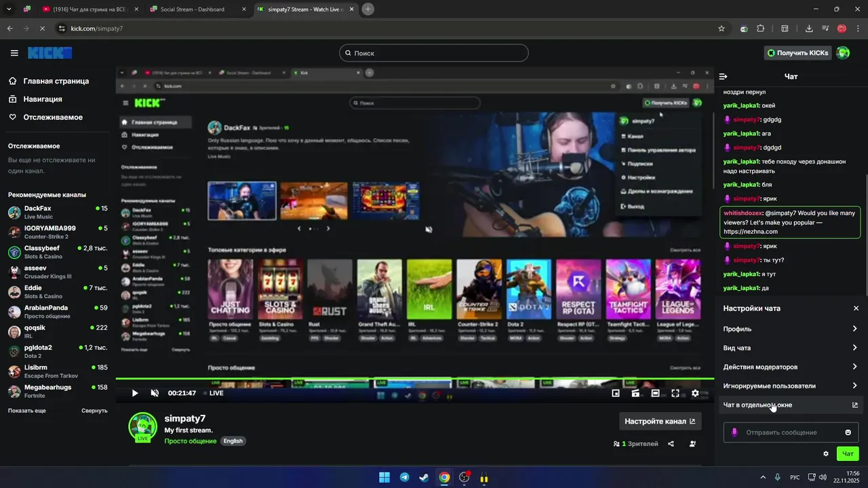Switch the РУС input language in the tray

[x=795, y=477]
